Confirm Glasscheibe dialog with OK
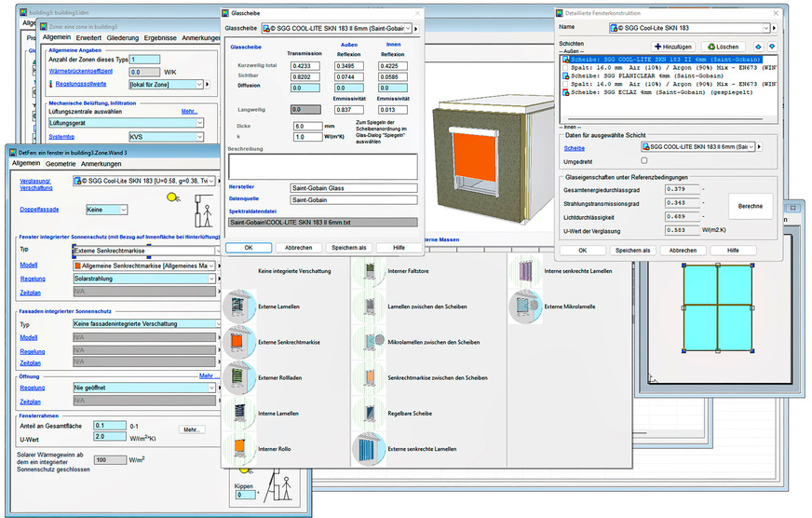812x518 pixels. 249,248
